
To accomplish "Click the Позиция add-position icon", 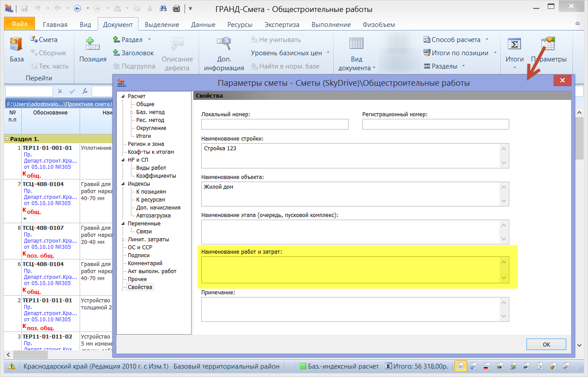I will coord(92,44).
